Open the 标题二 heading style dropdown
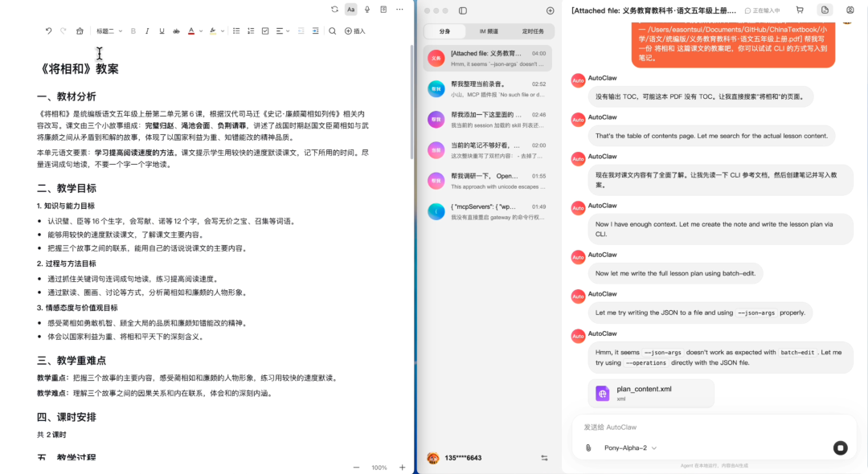 click(x=108, y=31)
